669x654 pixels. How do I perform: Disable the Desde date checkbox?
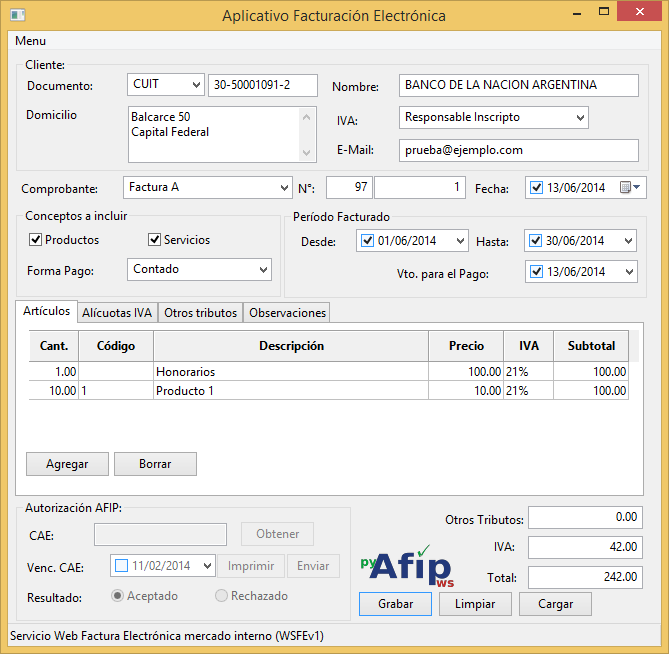click(x=367, y=241)
